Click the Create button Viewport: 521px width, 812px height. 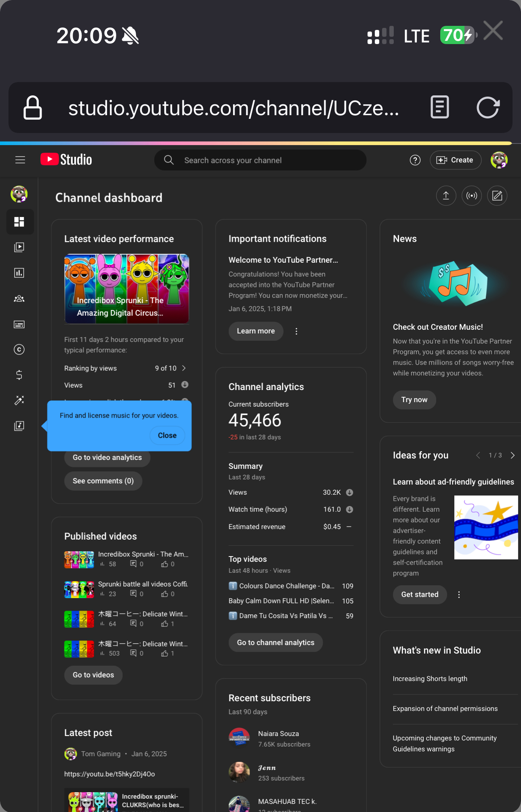pos(455,160)
